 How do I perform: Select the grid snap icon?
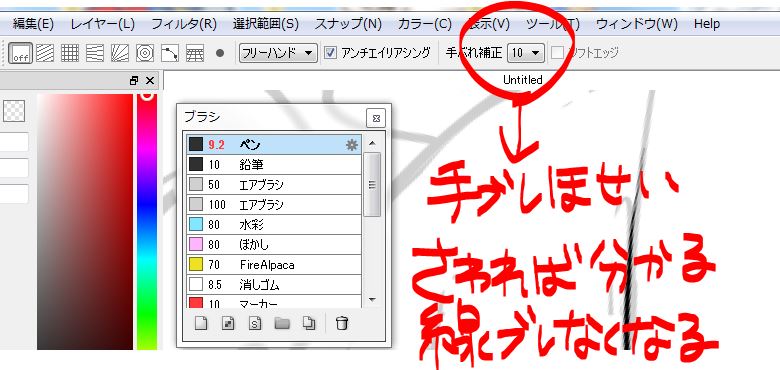click(x=70, y=53)
